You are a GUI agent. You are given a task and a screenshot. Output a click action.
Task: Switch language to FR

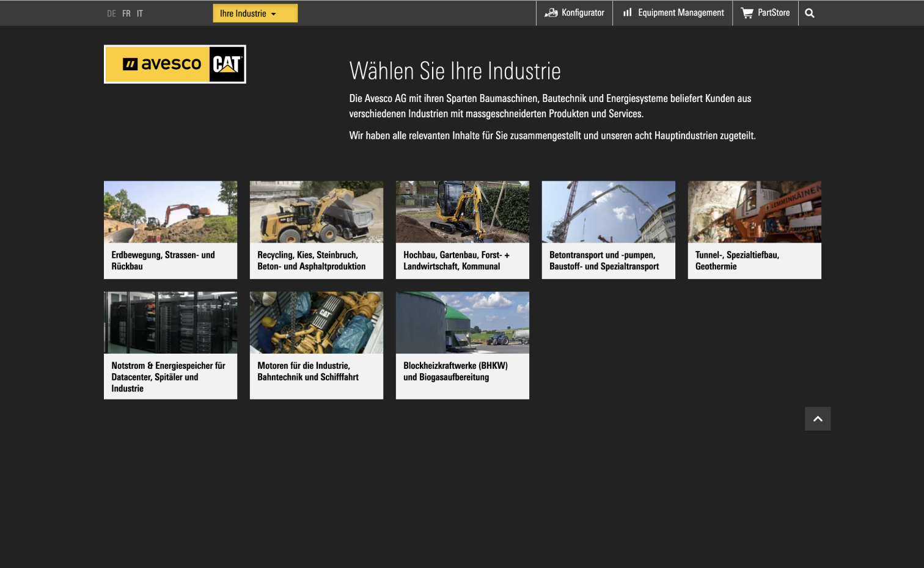[127, 13]
